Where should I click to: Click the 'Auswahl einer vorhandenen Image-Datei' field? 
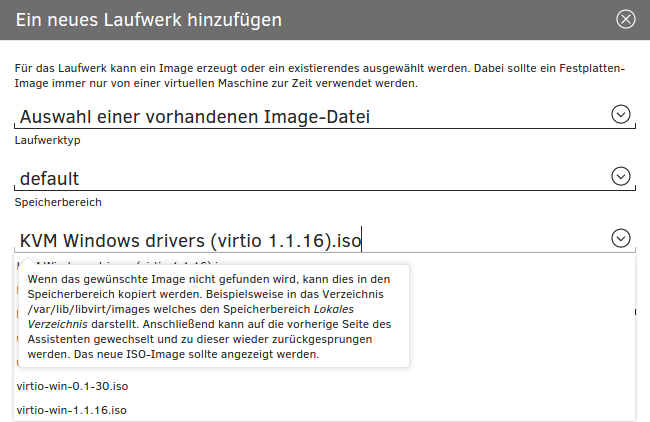[300, 117]
